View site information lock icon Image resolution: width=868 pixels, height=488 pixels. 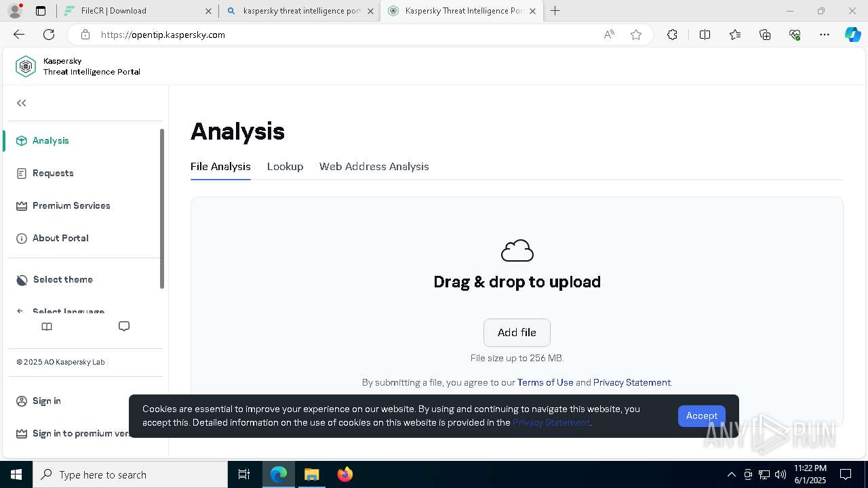[x=85, y=35]
